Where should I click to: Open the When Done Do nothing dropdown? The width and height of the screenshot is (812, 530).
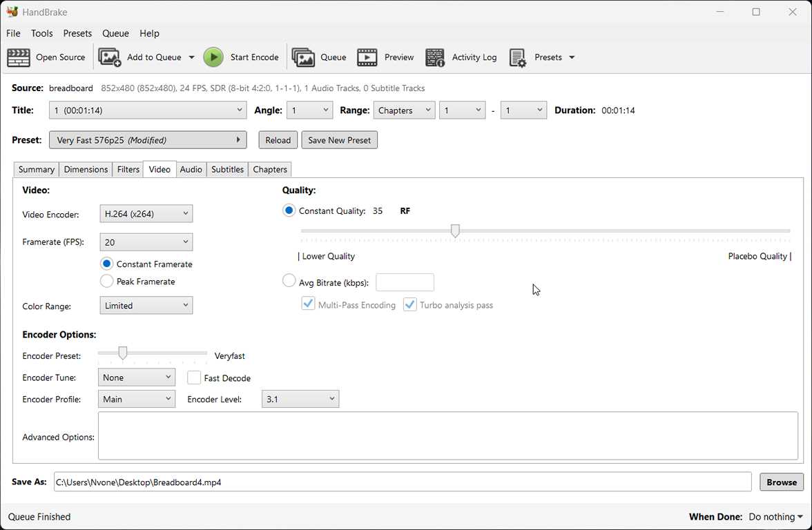pos(776,516)
